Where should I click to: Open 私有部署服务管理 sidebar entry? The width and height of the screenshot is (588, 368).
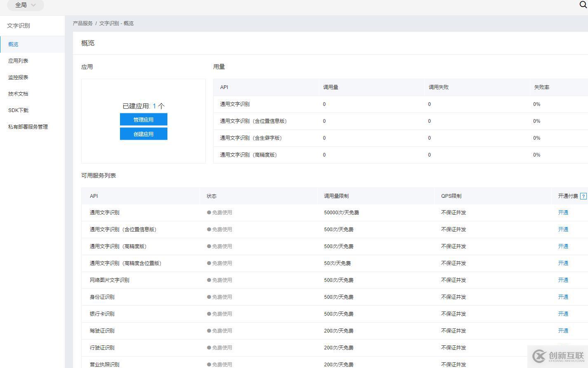[x=28, y=127]
